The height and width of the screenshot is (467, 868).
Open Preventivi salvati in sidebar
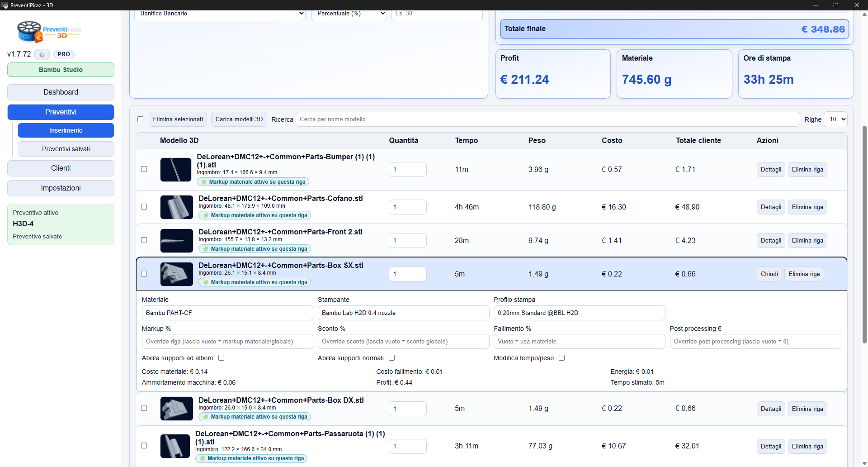tap(66, 149)
